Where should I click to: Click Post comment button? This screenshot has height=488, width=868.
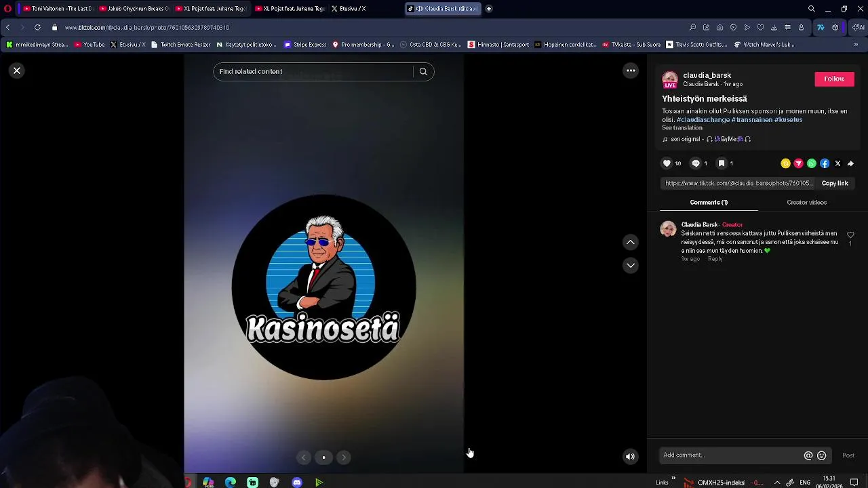coord(848,455)
